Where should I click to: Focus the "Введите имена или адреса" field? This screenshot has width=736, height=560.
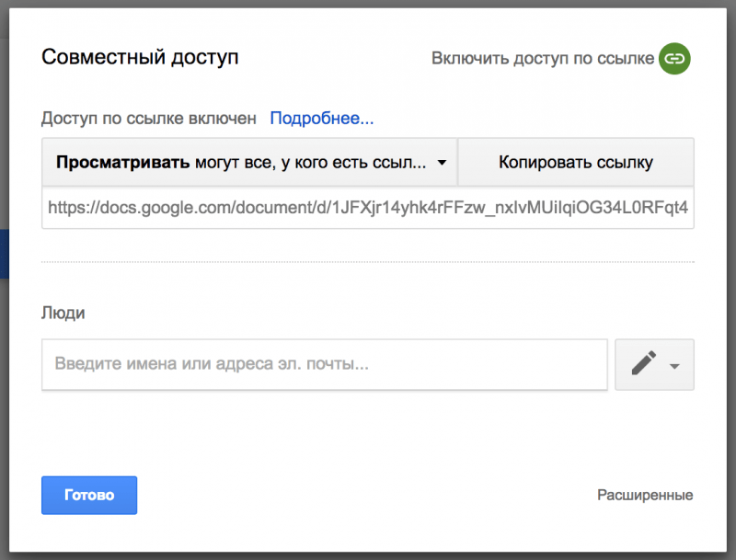(x=324, y=363)
